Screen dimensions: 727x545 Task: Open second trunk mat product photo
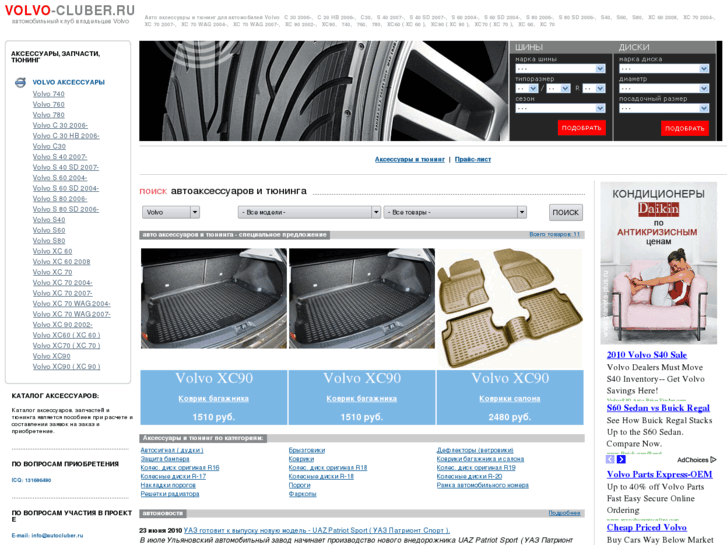[362, 298]
